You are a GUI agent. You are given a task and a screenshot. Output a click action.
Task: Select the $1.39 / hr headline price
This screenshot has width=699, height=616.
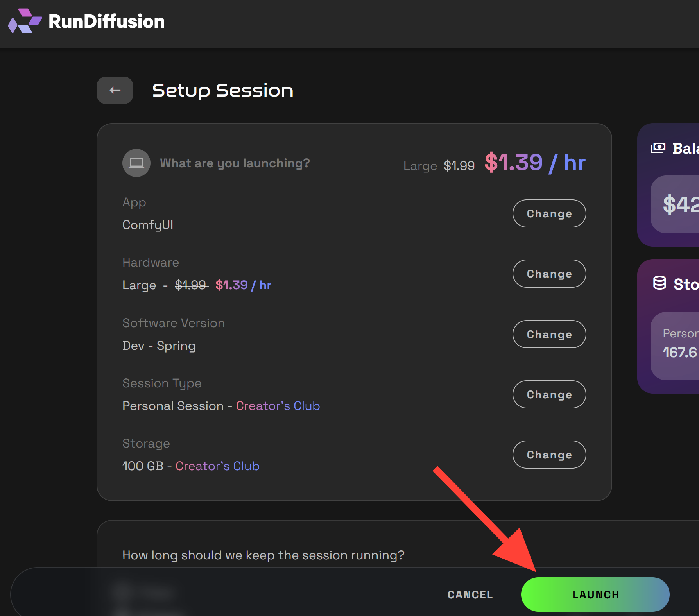pyautogui.click(x=535, y=163)
